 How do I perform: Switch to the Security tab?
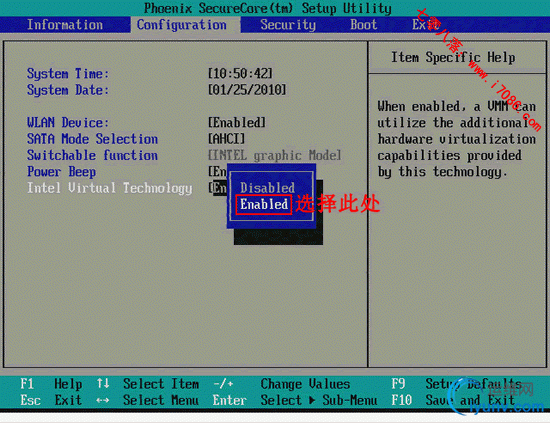(288, 25)
